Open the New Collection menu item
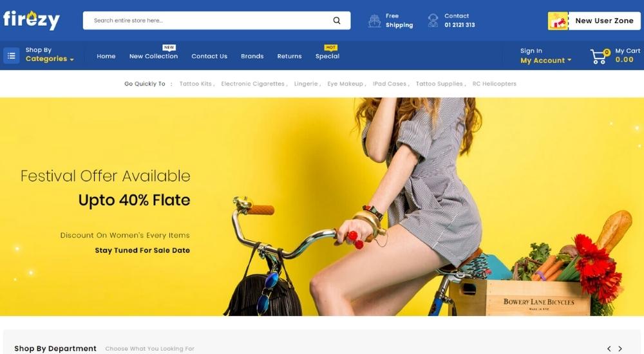644x354 pixels. tap(154, 56)
